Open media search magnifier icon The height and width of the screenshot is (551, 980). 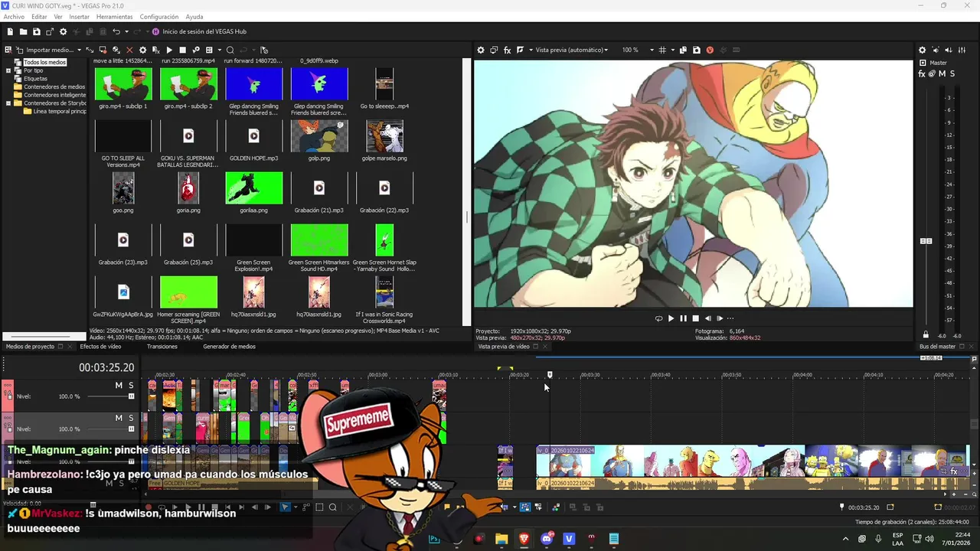tap(230, 50)
